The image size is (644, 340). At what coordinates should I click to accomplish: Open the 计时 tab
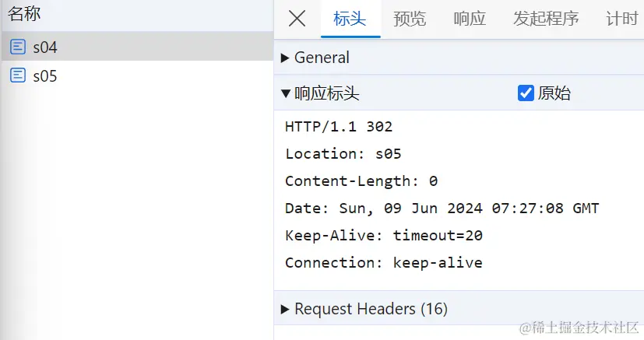click(622, 19)
